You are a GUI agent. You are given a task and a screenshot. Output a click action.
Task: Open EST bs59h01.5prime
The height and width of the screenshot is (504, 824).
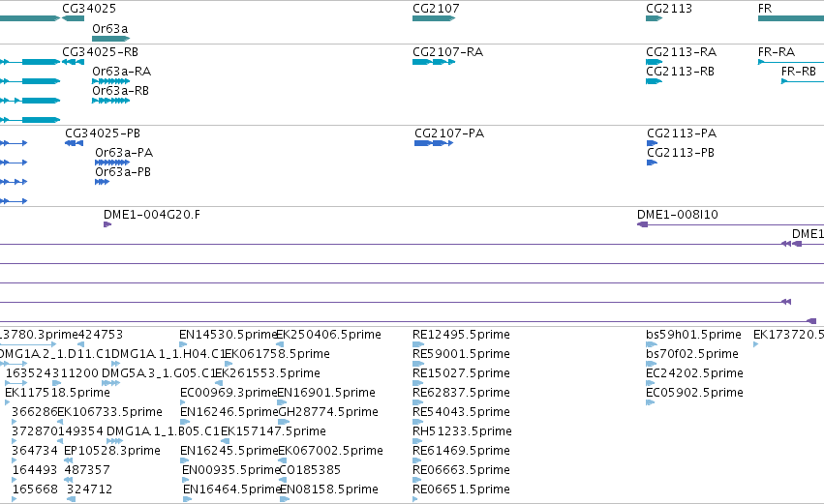693,335
